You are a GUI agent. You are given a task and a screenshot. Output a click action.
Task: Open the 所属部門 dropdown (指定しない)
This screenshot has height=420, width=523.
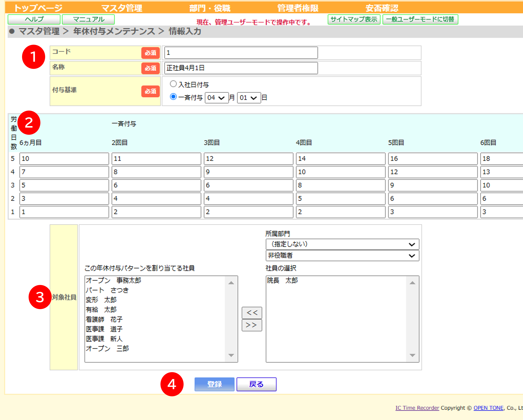pyautogui.click(x=342, y=244)
